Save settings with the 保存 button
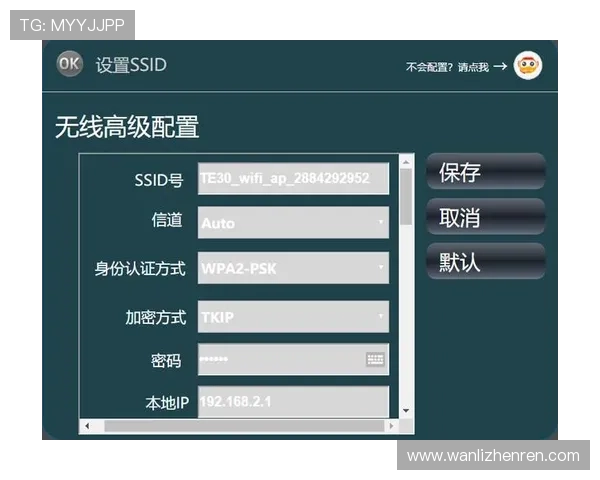 point(486,171)
